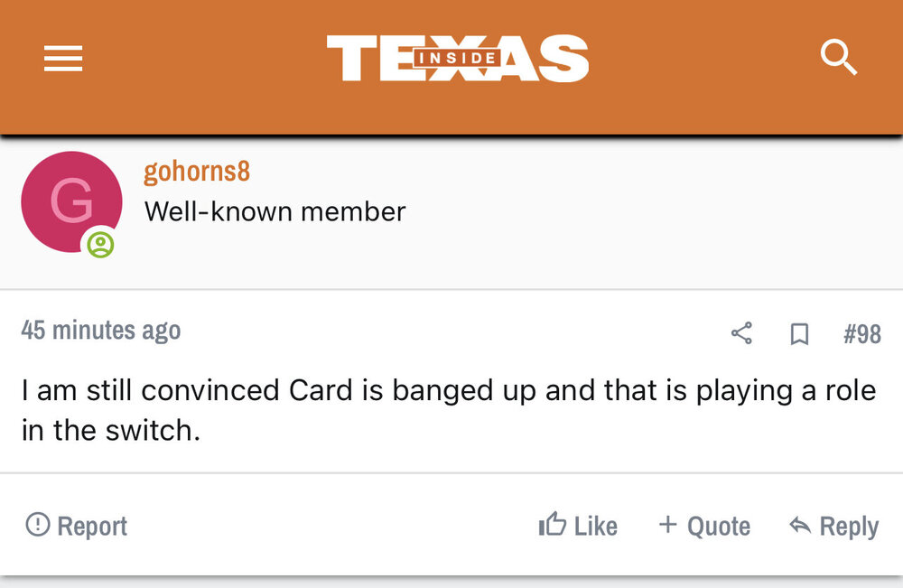Click the plus icon beside Quote
The image size is (903, 588).
coord(668,525)
